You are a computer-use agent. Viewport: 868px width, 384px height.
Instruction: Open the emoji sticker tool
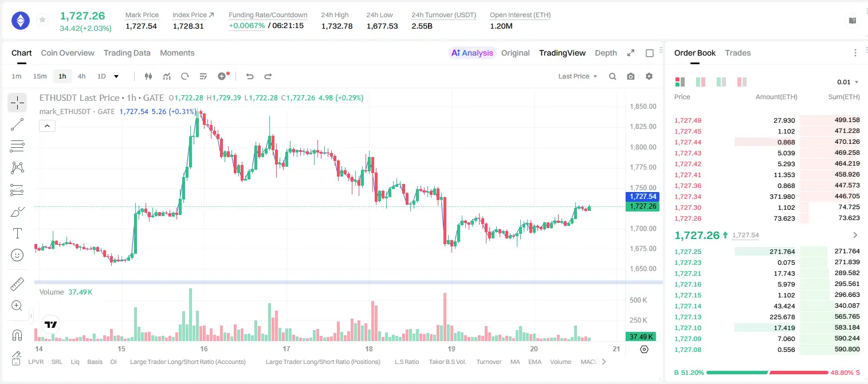(17, 255)
